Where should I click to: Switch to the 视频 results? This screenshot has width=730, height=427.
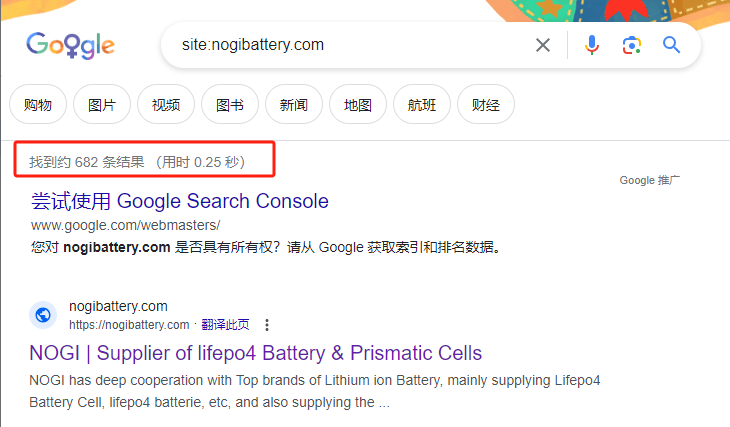[x=166, y=104]
